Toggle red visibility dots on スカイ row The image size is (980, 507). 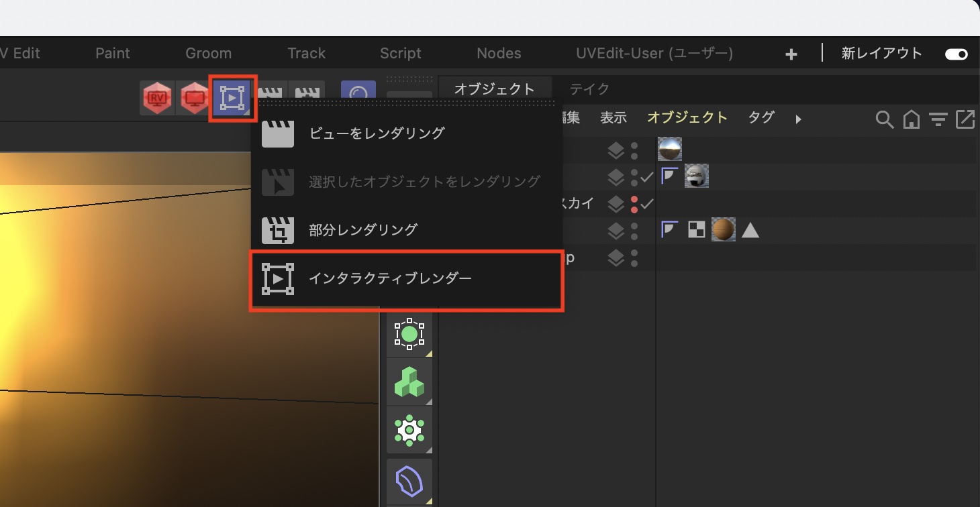click(634, 204)
